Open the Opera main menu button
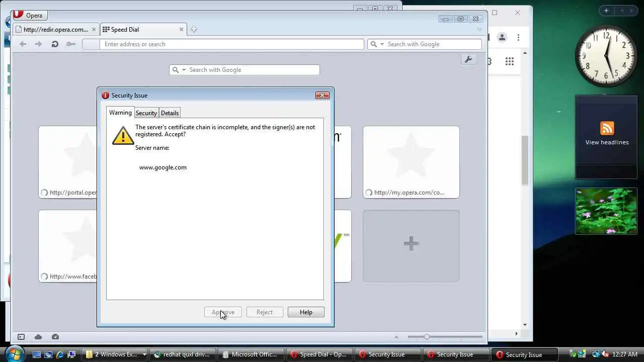The image size is (644, 362). tap(29, 15)
